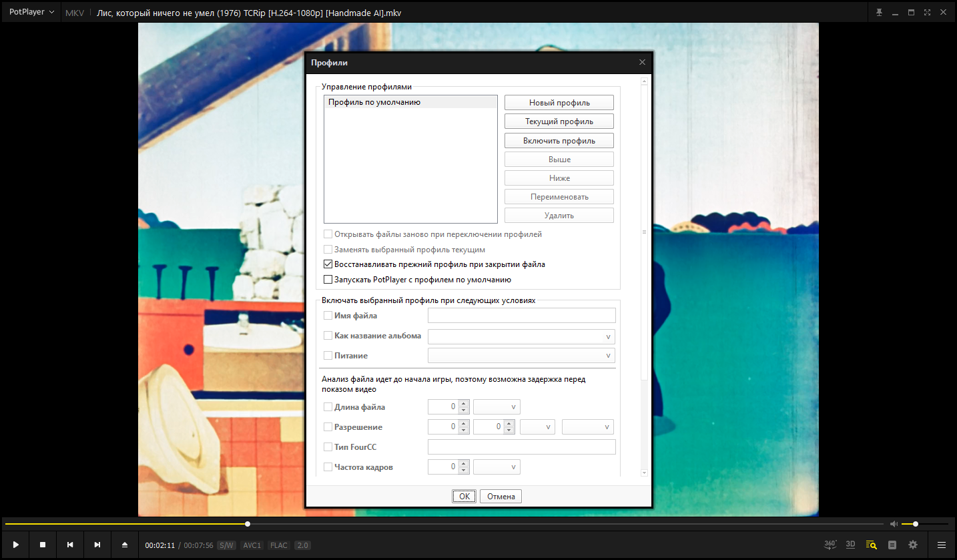Toggle 360° video mode

pyautogui.click(x=830, y=545)
